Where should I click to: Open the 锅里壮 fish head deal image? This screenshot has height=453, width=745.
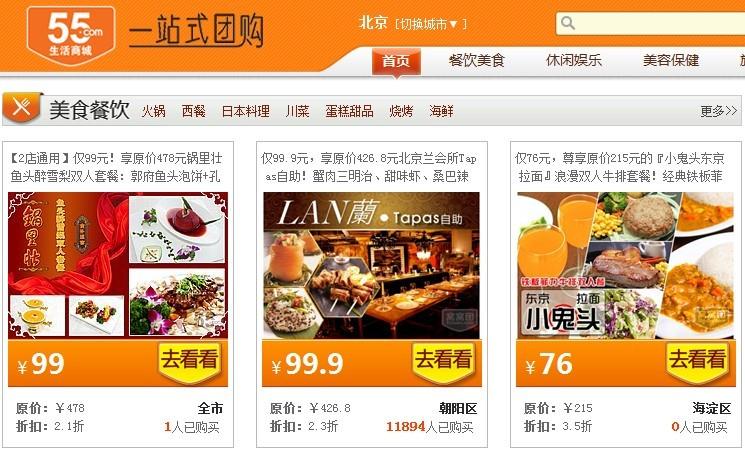pos(118,265)
